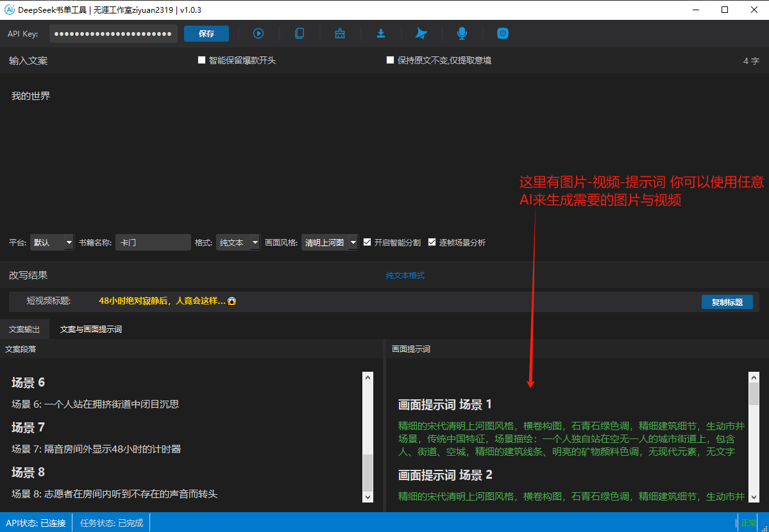
Task: Click the microphone icon in toolbar
Action: pos(462,33)
